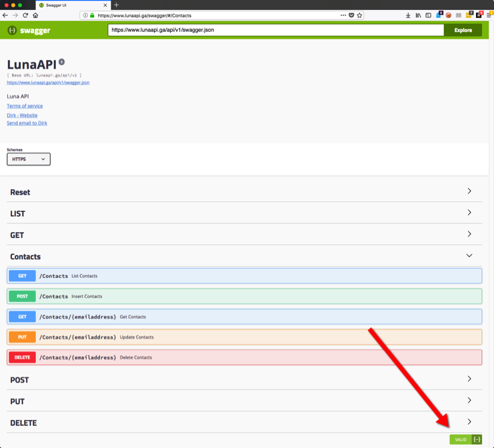The width and height of the screenshot is (494, 448).
Task: Open a new browser tab
Action: point(116,5)
